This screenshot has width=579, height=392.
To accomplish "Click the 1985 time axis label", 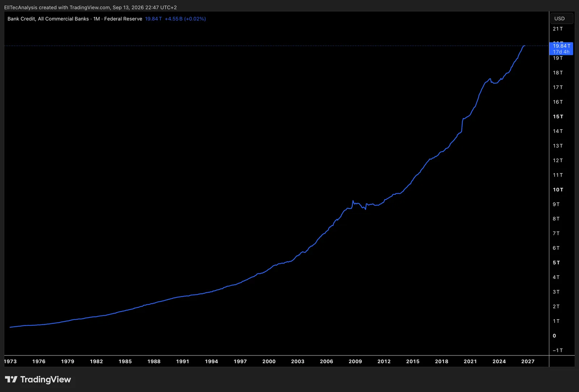I will click(x=125, y=361).
